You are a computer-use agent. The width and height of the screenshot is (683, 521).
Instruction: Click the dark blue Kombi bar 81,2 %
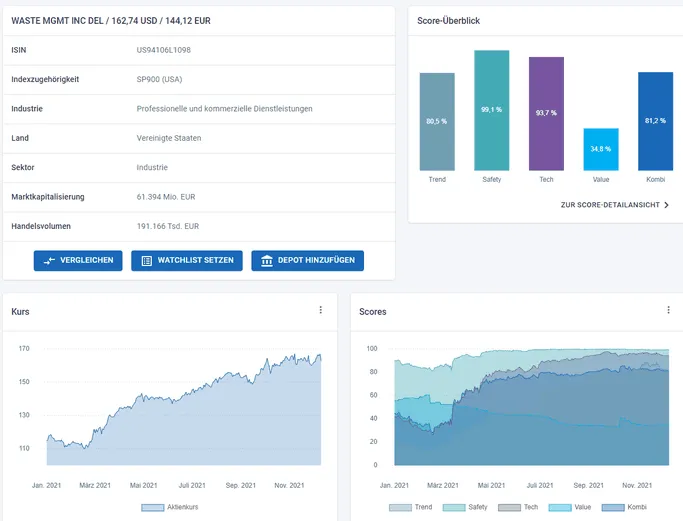click(x=655, y=121)
